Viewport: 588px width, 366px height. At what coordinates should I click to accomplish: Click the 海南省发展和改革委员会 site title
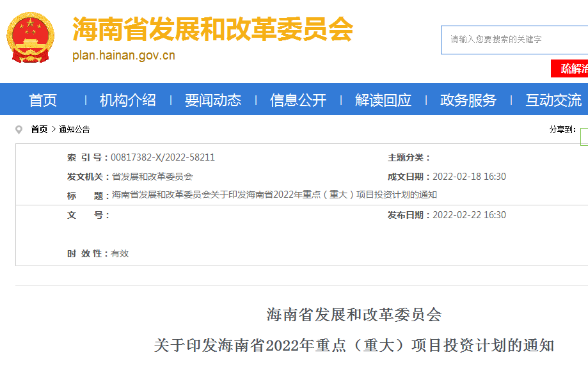coord(212,29)
